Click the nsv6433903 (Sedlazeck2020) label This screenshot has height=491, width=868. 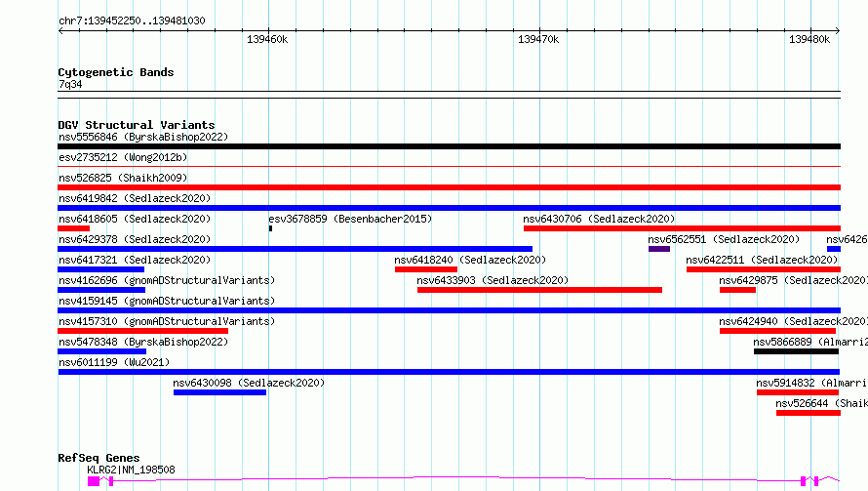(493, 280)
